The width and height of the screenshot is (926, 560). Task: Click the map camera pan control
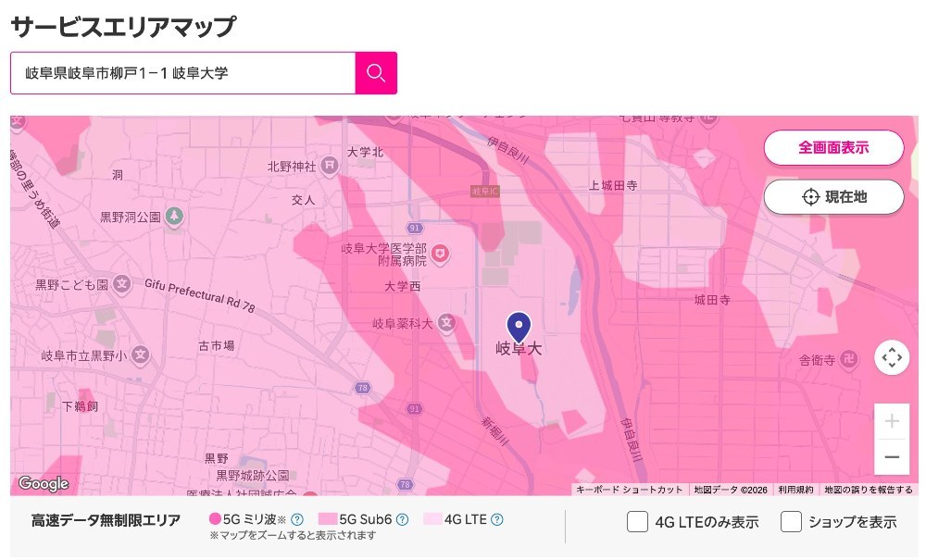(x=892, y=357)
